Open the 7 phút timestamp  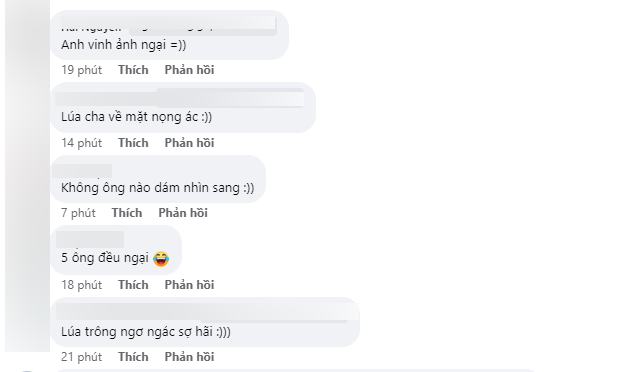[78, 213]
